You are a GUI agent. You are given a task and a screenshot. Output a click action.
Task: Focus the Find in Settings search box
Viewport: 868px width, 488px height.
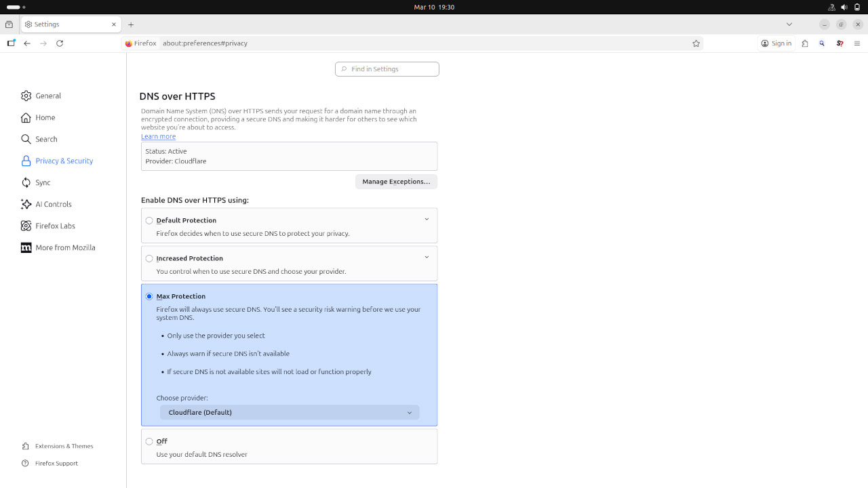point(387,69)
